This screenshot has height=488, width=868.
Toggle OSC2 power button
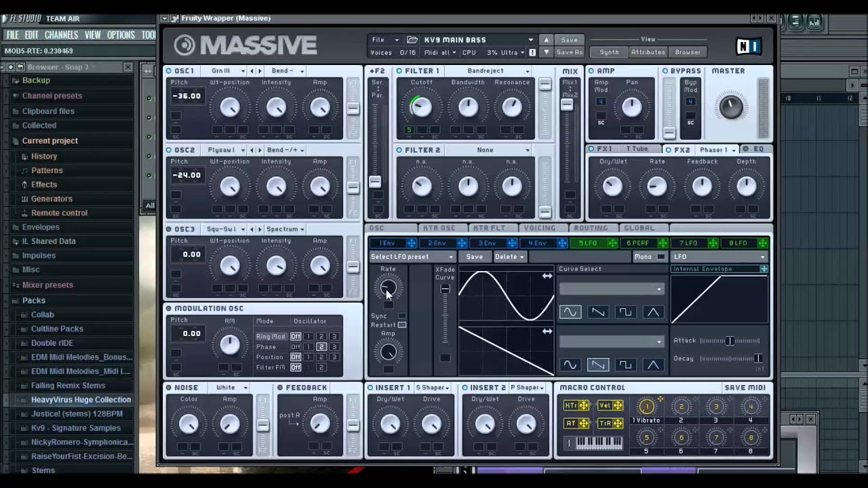(x=169, y=150)
